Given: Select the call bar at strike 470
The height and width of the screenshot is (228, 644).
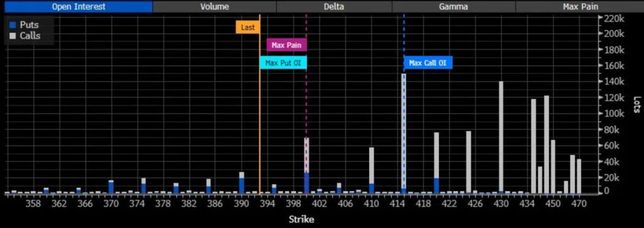Looking at the screenshot, I should [x=579, y=176].
